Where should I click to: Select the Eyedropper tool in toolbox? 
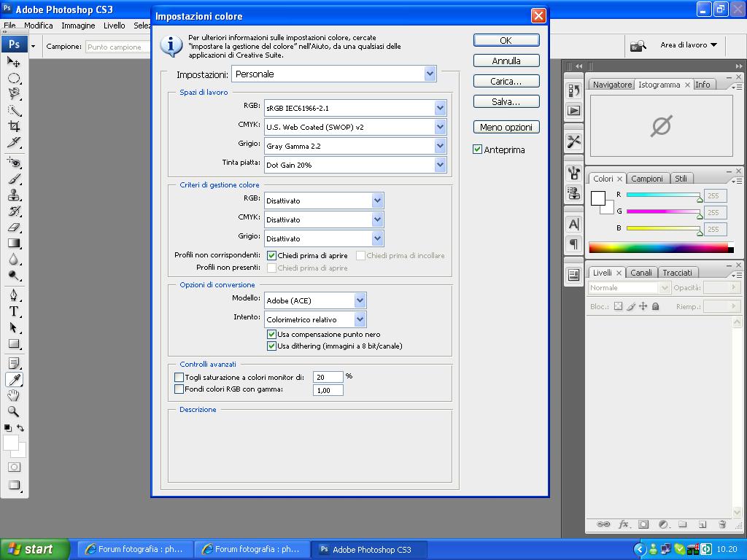pos(14,379)
